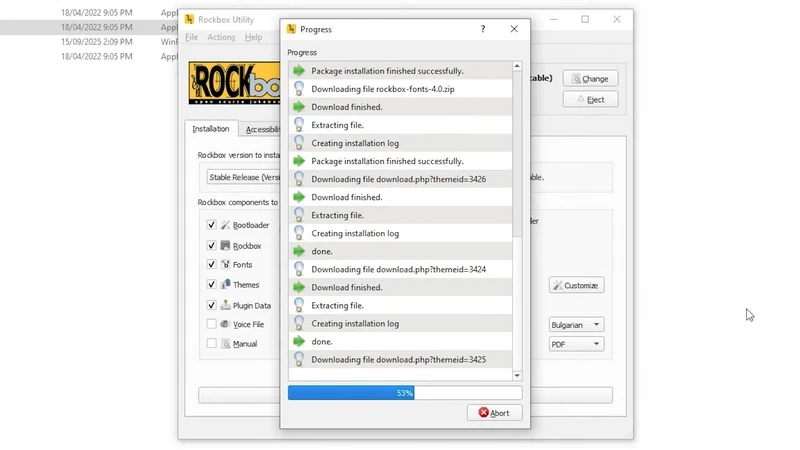Toggle the Plugin Data checkbox

click(211, 306)
